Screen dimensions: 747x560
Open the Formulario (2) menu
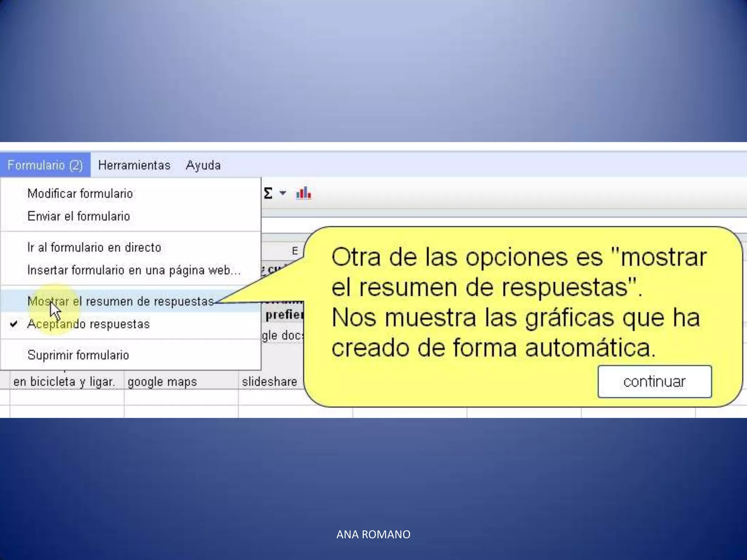click(45, 165)
